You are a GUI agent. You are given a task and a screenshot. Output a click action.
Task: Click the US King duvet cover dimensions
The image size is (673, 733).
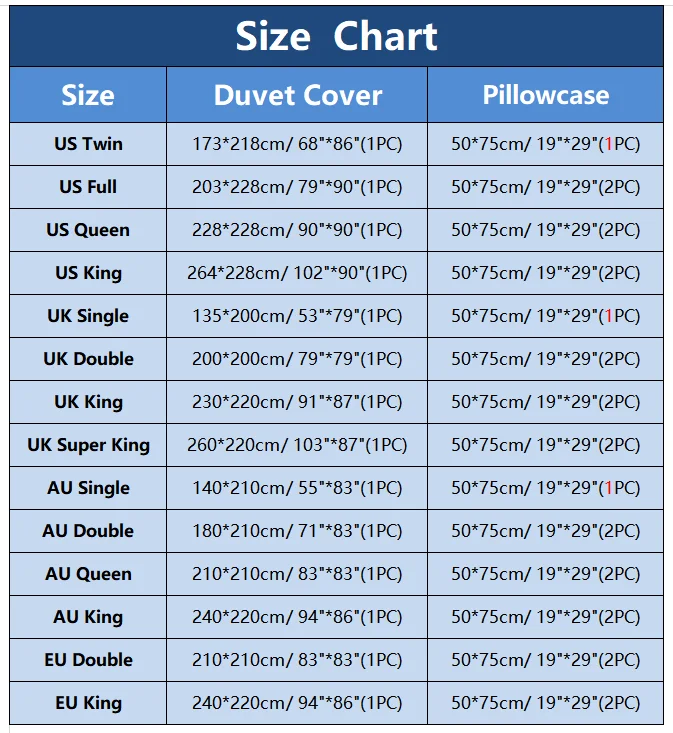pyautogui.click(x=297, y=273)
